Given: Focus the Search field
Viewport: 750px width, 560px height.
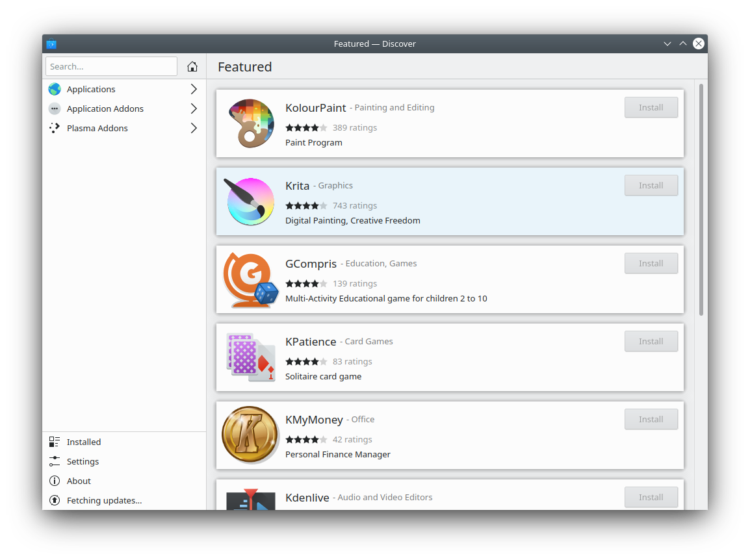Looking at the screenshot, I should tap(111, 66).
